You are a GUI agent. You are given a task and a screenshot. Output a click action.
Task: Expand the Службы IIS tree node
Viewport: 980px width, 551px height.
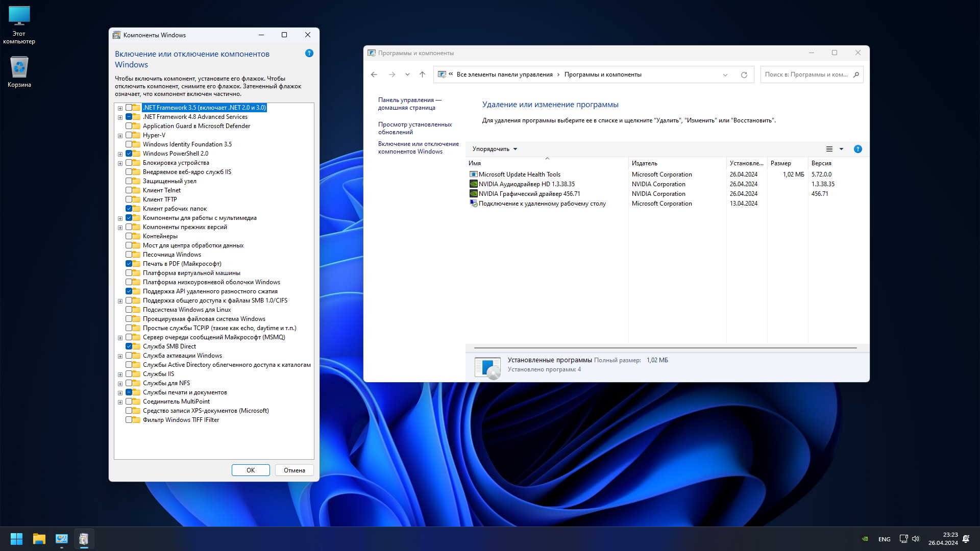coord(120,374)
